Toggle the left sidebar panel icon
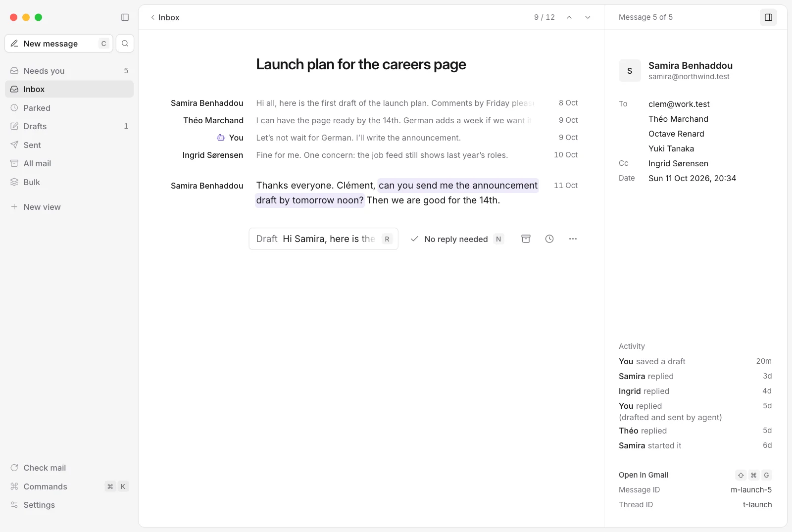The width and height of the screenshot is (792, 532). (x=125, y=17)
